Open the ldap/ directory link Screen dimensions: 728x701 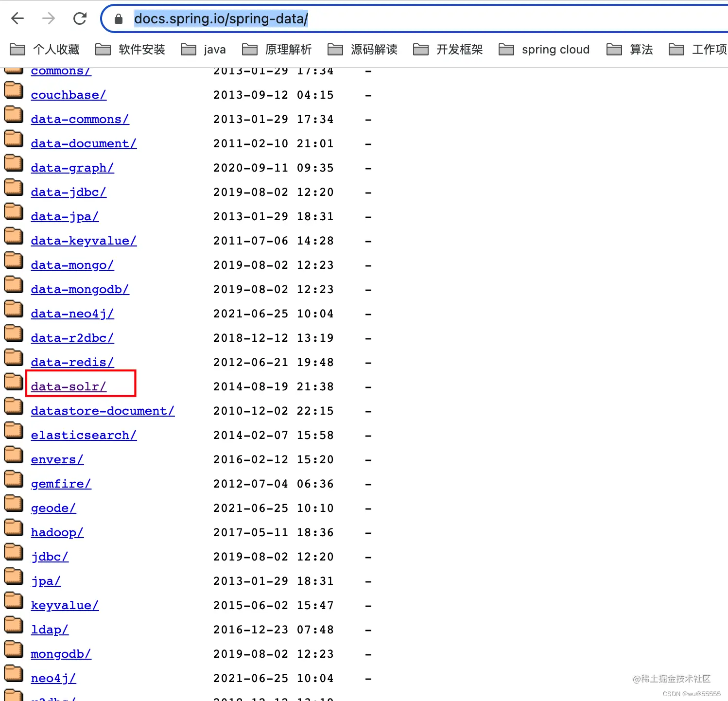point(50,630)
